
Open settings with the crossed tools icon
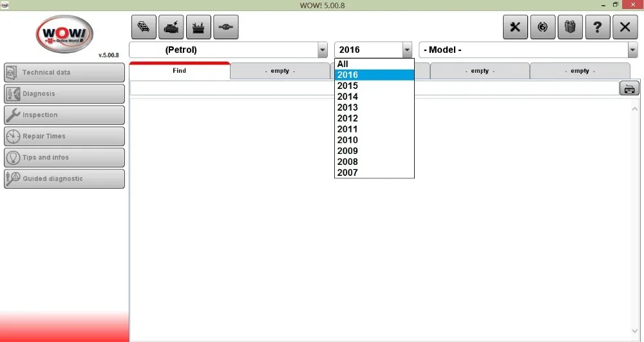(x=515, y=27)
